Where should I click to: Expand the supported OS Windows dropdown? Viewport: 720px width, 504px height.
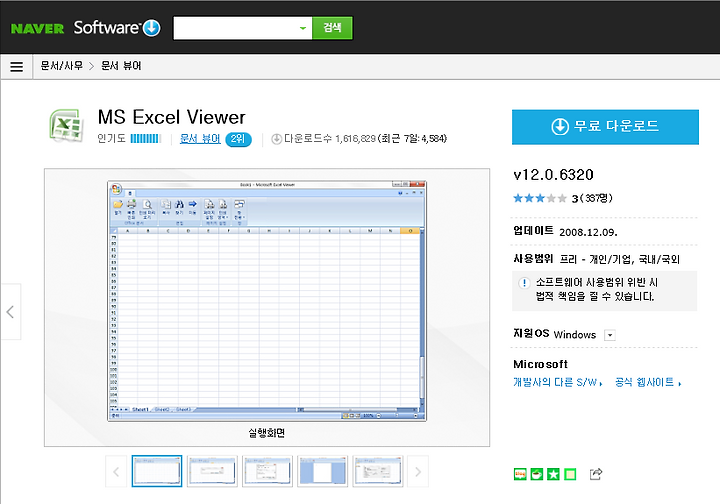click(610, 335)
